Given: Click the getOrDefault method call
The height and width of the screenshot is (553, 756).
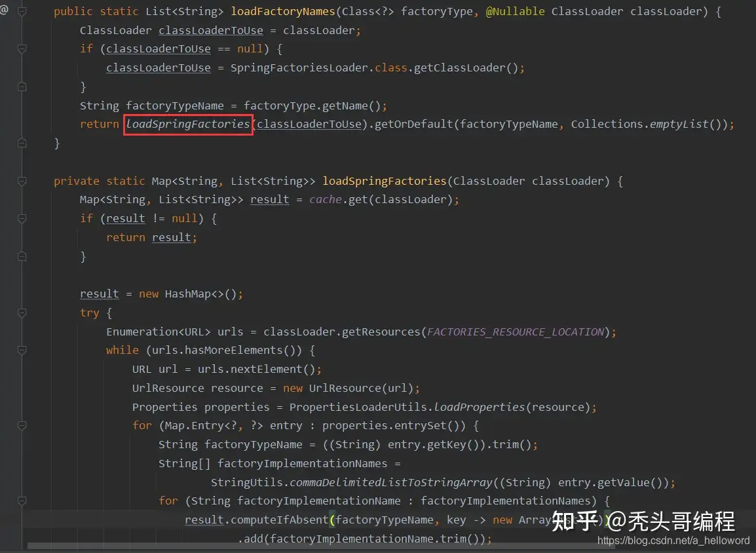Looking at the screenshot, I should point(413,124).
